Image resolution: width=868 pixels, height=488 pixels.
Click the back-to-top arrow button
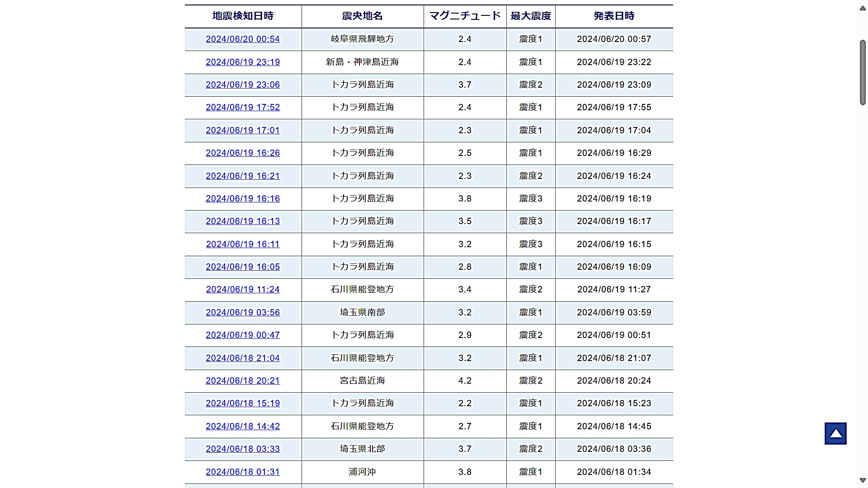coord(835,433)
